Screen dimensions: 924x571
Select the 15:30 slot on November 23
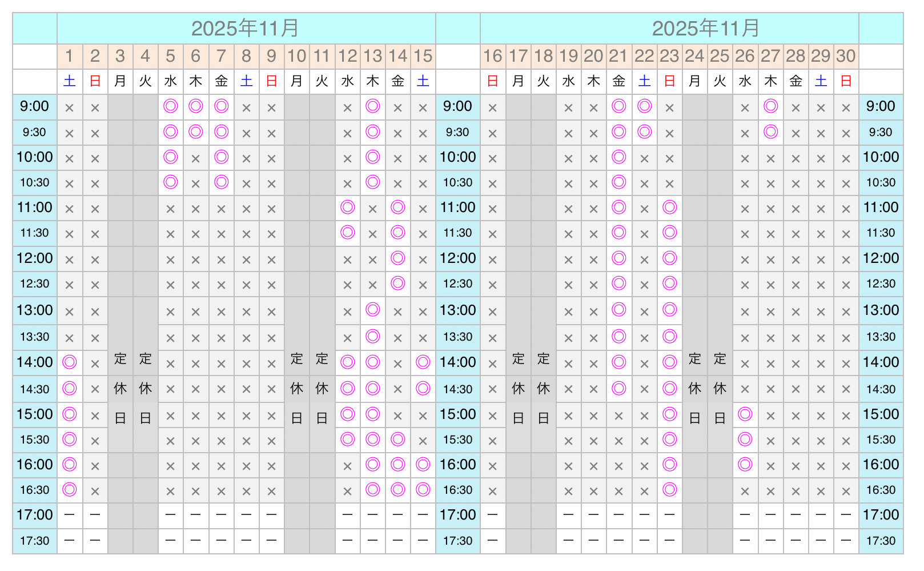pyautogui.click(x=669, y=440)
